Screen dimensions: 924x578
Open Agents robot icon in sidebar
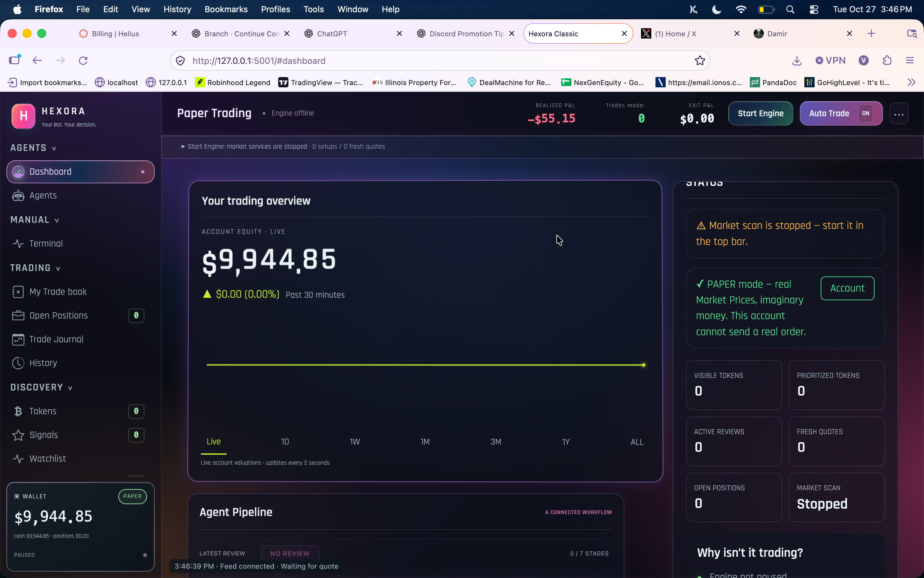pyautogui.click(x=18, y=195)
